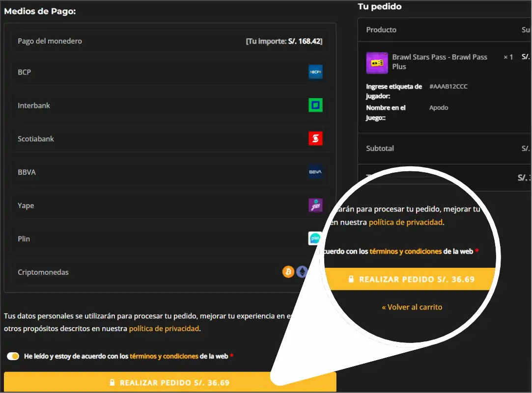Click the player tag #AAAB12CCC

tap(448, 86)
